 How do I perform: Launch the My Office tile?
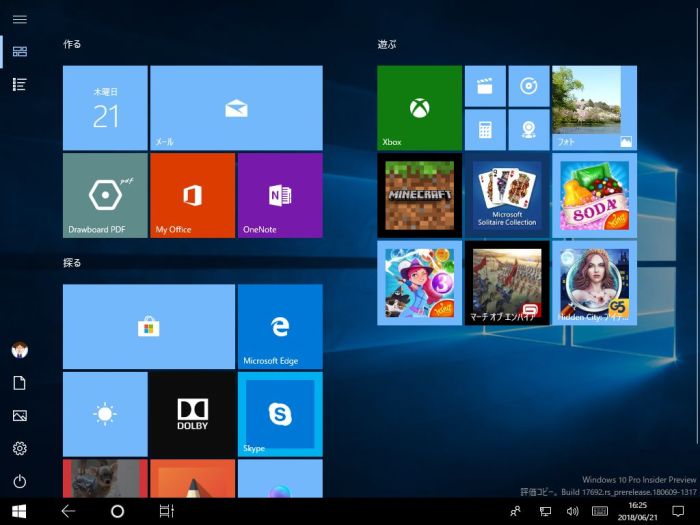click(x=193, y=195)
